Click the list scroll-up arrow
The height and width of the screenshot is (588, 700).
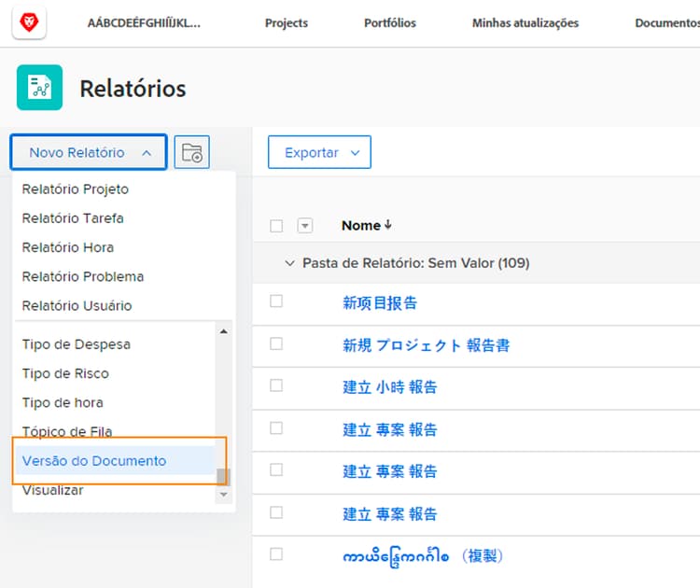tap(224, 331)
